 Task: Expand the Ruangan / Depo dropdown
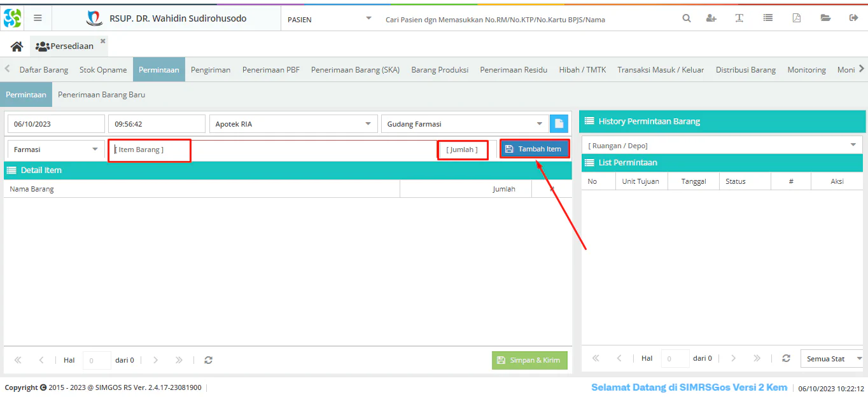pyautogui.click(x=853, y=145)
